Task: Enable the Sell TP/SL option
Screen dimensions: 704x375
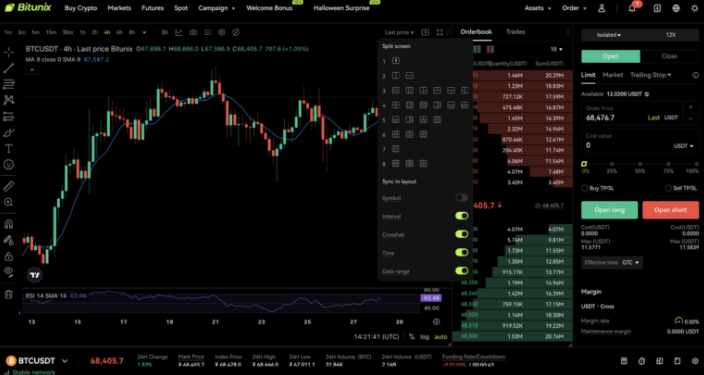Action: 669,188
